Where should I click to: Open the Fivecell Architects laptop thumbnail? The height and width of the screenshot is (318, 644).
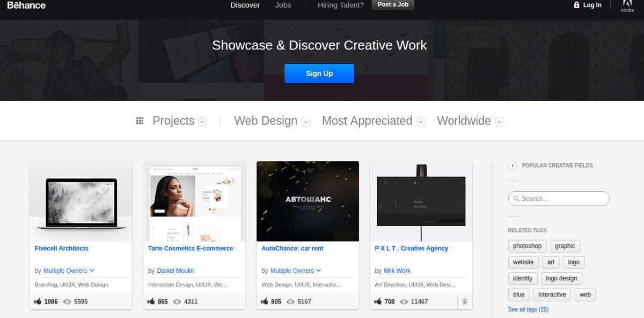tap(81, 201)
